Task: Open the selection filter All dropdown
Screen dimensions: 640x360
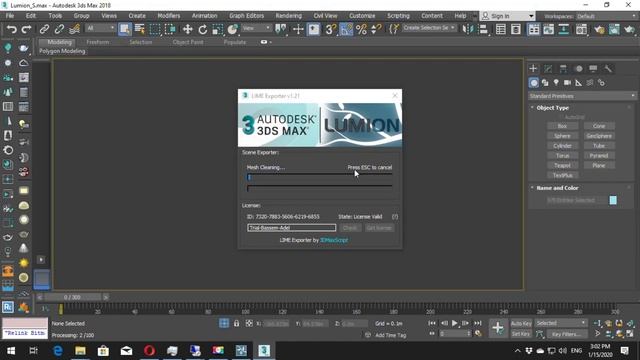Action: point(100,28)
